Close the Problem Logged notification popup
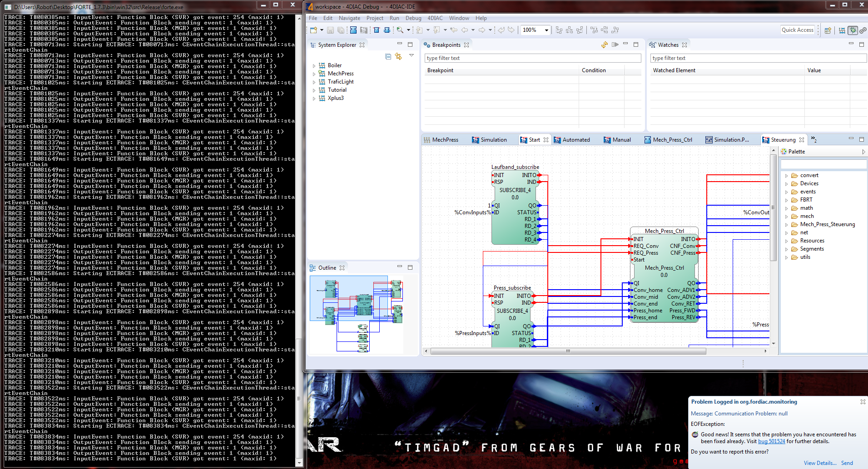Screen dimensions: 868x469 863,402
